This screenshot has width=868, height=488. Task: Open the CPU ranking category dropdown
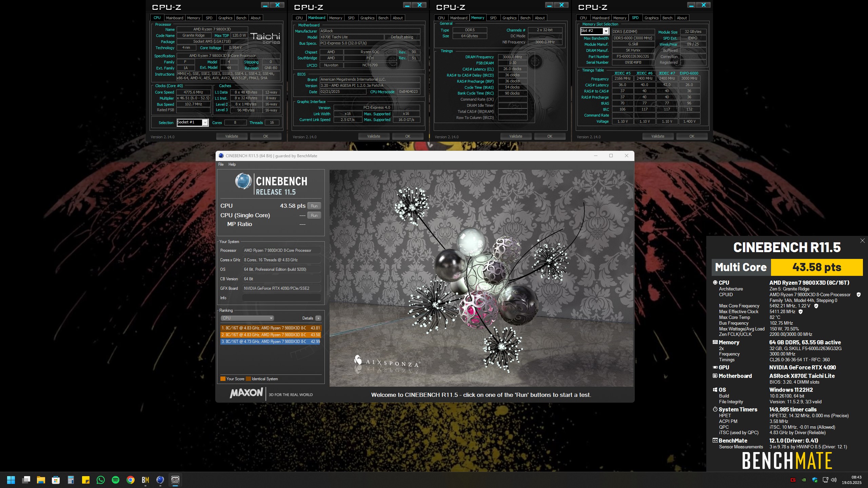(247, 318)
